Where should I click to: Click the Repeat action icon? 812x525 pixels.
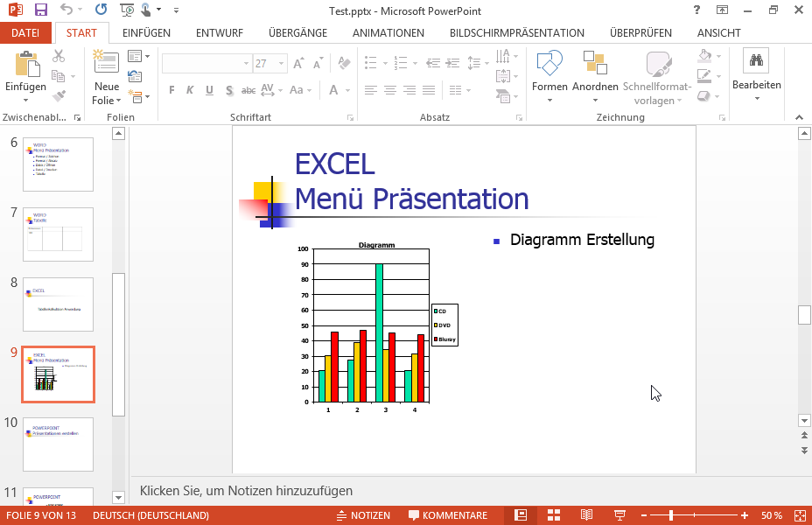pos(101,10)
